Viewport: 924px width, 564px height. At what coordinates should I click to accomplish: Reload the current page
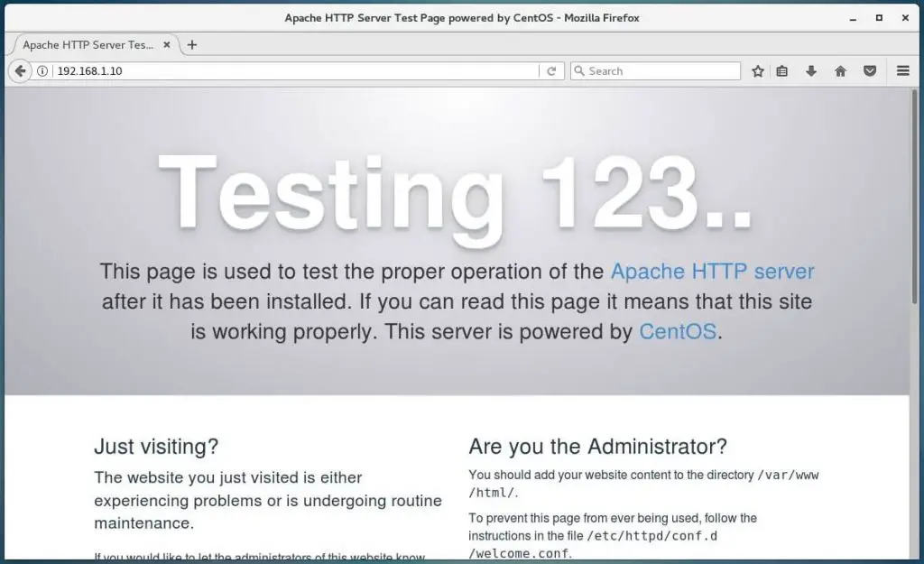pyautogui.click(x=551, y=71)
